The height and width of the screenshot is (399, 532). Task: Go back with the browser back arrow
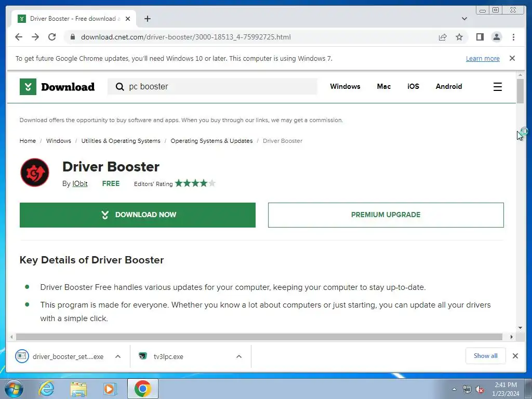coord(19,37)
